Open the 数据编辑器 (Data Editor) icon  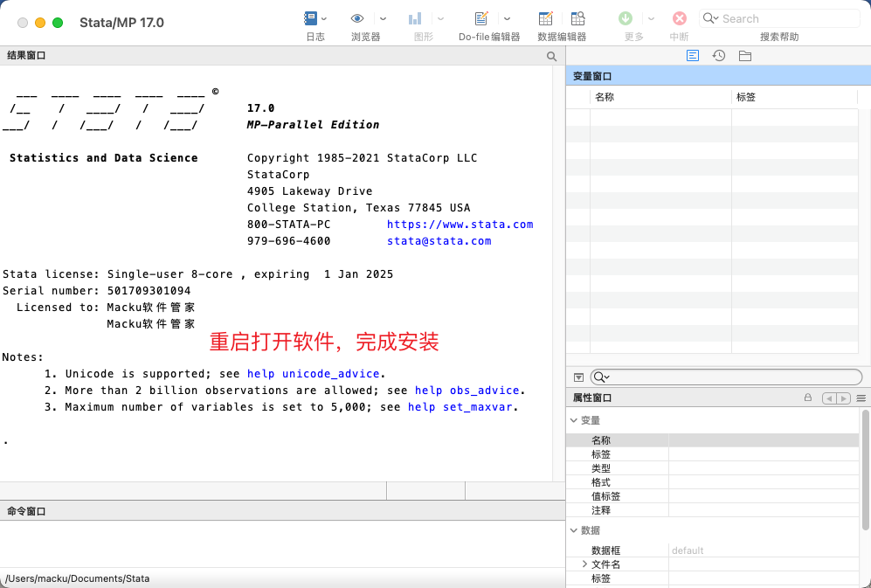pos(545,18)
